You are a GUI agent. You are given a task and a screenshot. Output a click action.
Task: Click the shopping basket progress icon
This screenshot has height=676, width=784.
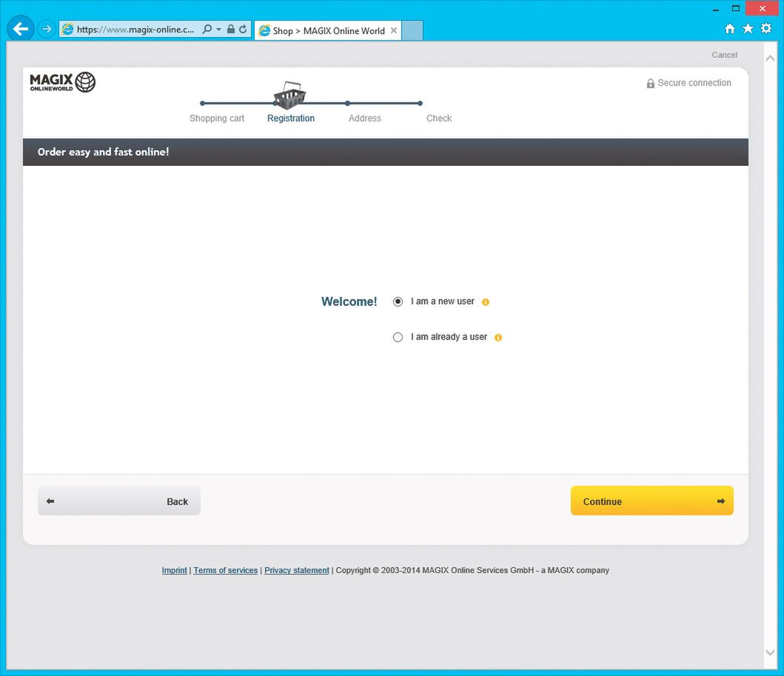(x=289, y=96)
